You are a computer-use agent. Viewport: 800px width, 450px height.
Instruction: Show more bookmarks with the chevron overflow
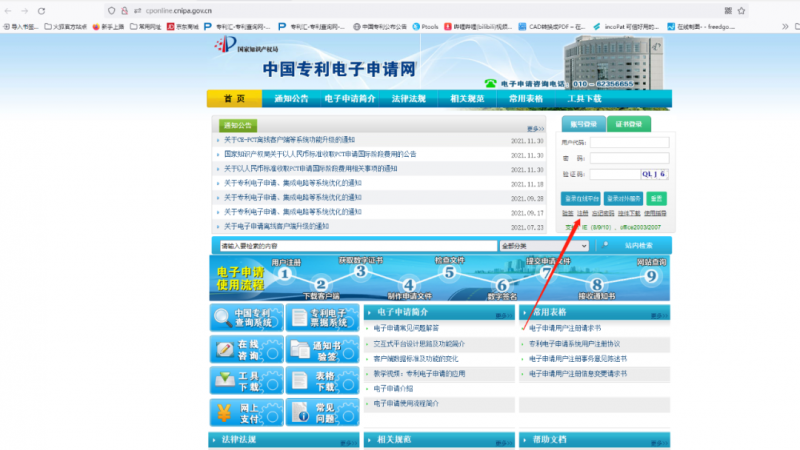tap(785, 27)
